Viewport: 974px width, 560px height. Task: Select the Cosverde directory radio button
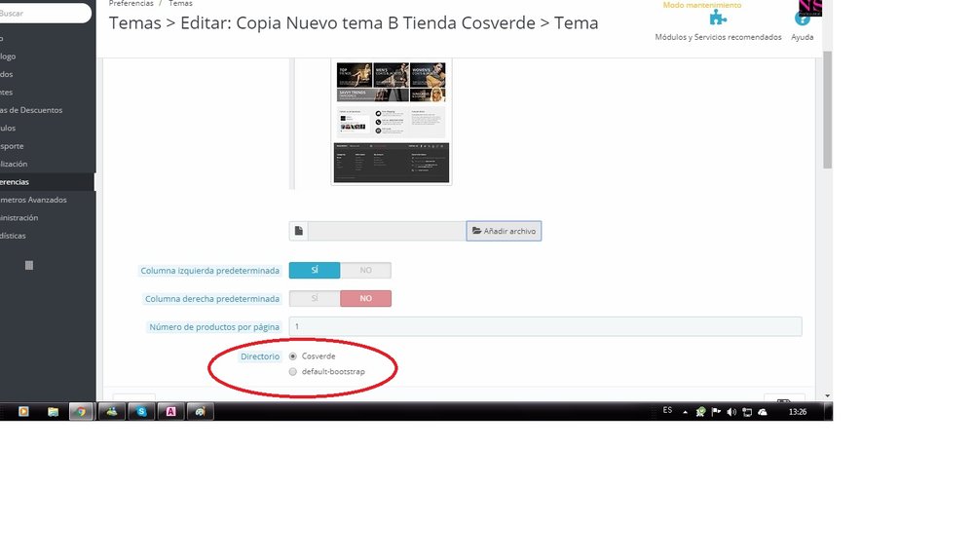click(x=292, y=356)
